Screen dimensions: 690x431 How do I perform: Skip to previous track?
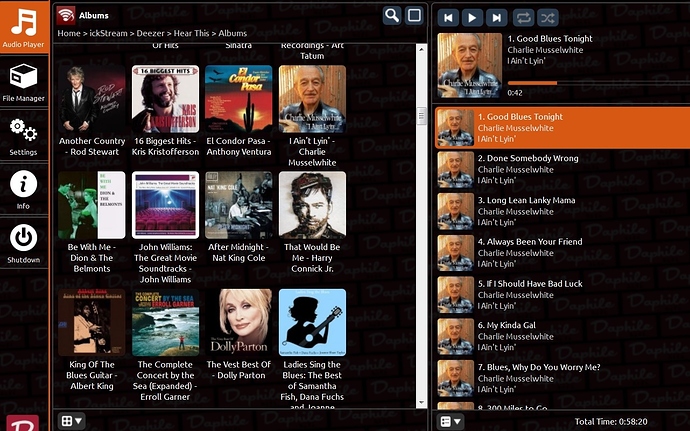[x=448, y=18]
